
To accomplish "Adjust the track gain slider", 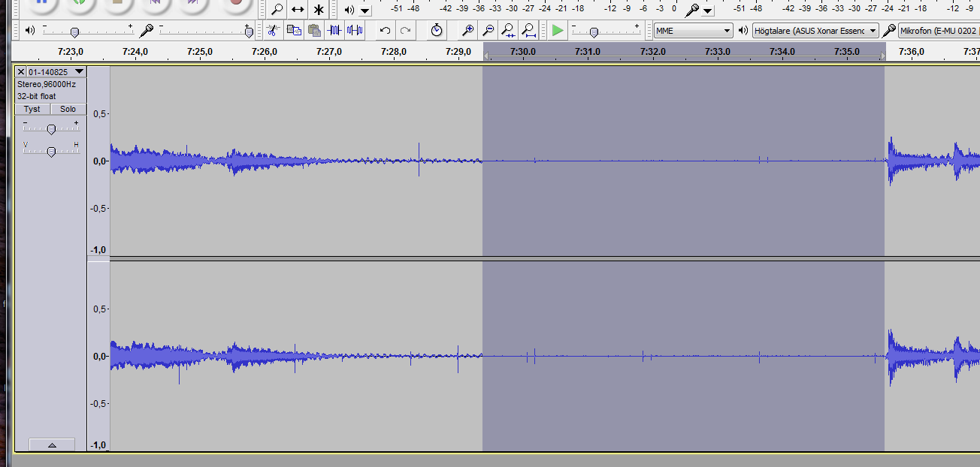I will coord(51,129).
